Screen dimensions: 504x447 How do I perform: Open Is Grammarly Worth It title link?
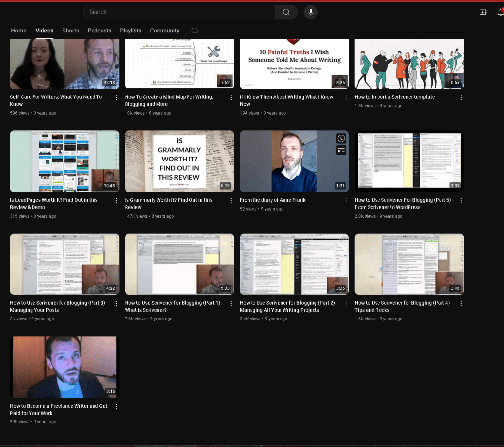[x=168, y=203]
